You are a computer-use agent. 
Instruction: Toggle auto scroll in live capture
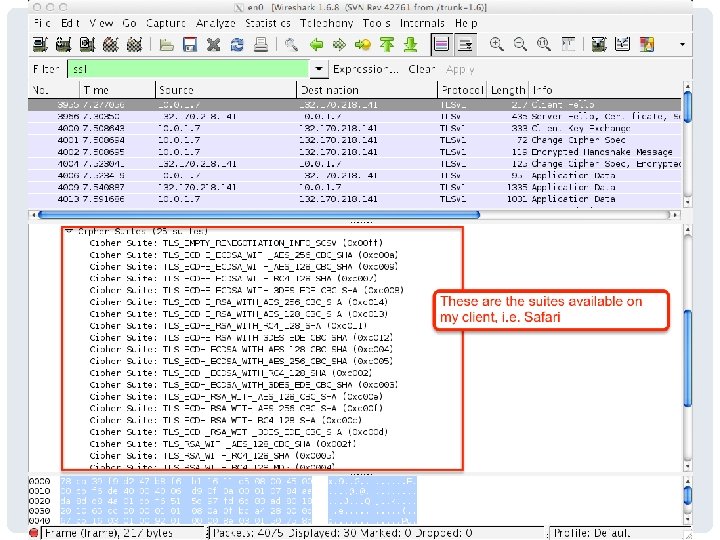coord(465,45)
